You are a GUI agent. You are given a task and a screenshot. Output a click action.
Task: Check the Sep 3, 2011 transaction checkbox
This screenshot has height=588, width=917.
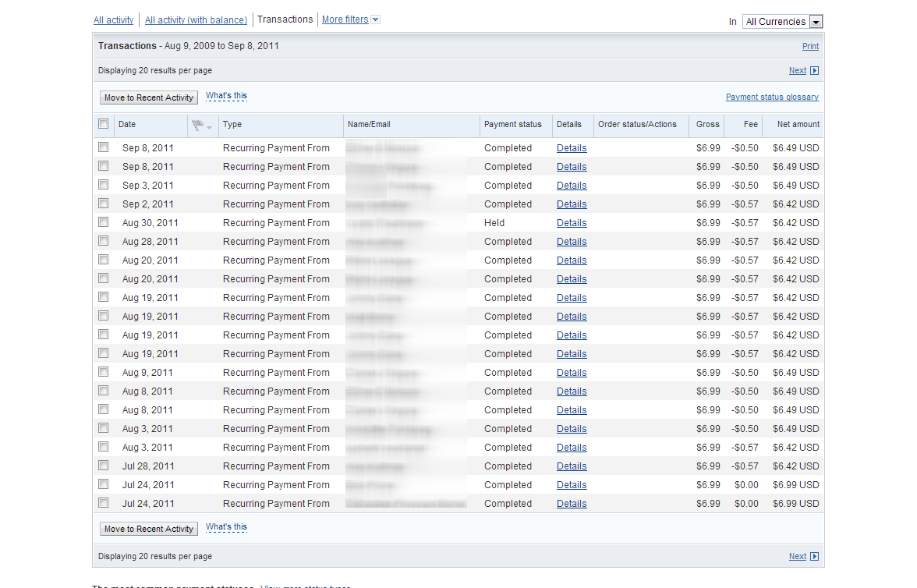[104, 184]
